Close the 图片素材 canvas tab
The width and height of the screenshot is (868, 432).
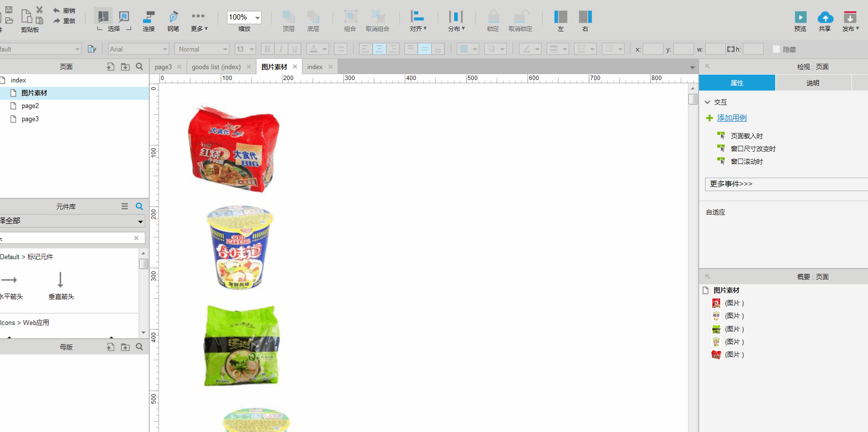(295, 67)
